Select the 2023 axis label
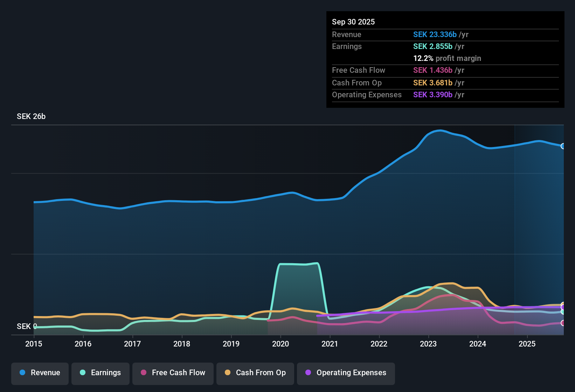 tap(429, 344)
